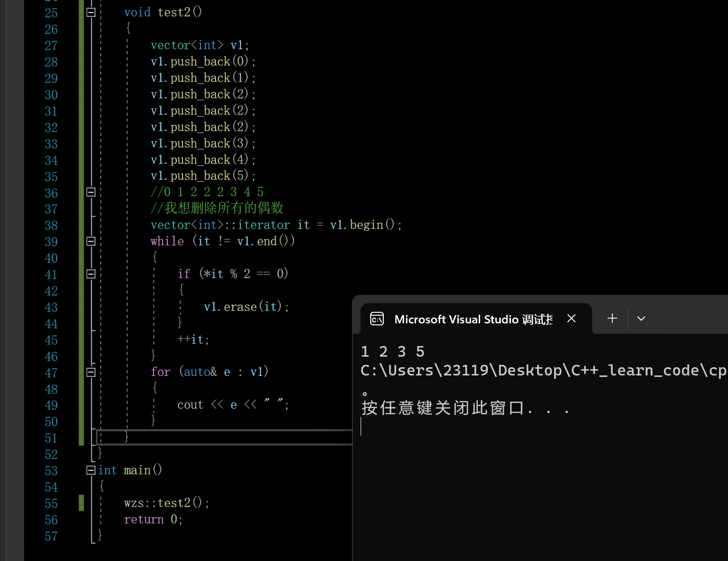
Task: Collapse the comment block at line 36
Action: pyautogui.click(x=91, y=192)
